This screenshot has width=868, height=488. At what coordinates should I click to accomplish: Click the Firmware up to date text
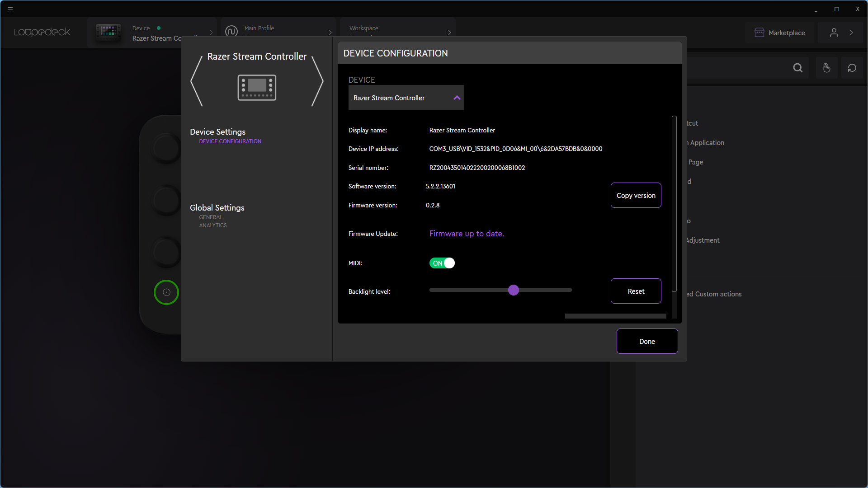click(467, 234)
